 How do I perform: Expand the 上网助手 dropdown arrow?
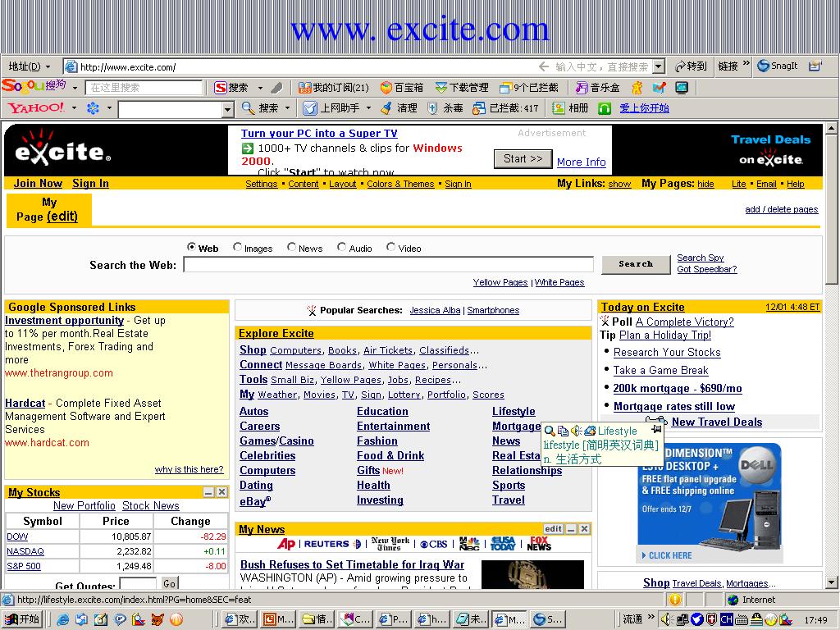click(x=368, y=107)
